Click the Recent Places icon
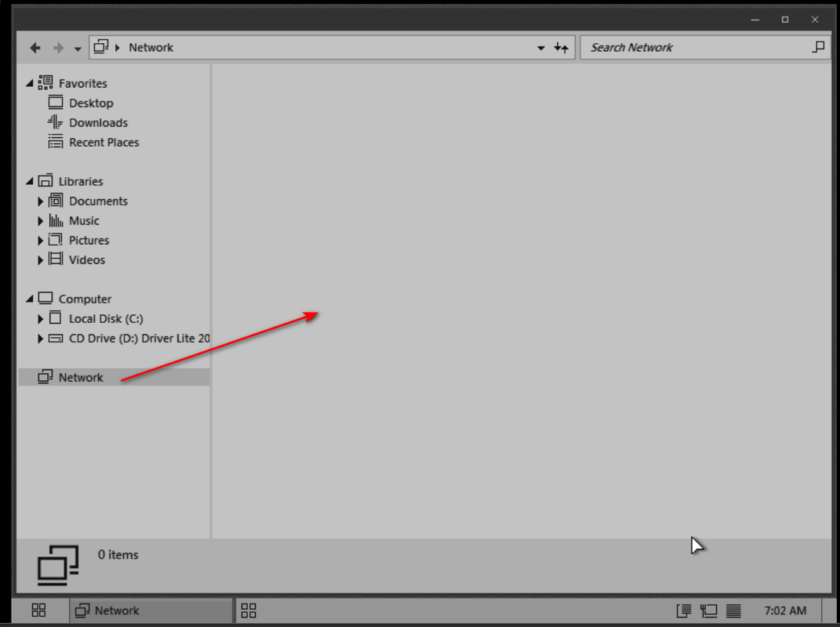 point(55,141)
